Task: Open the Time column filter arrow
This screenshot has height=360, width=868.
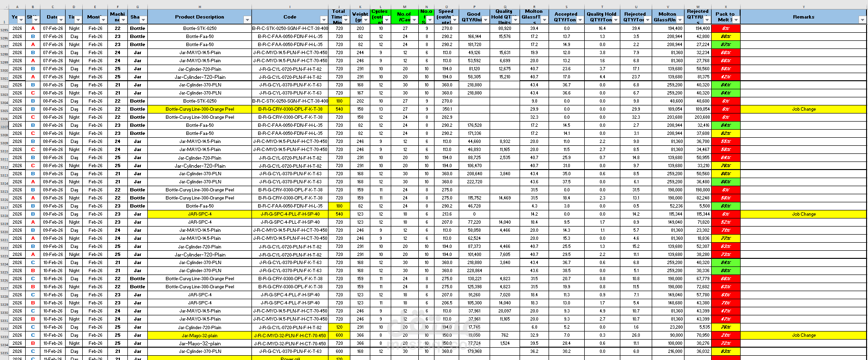Action: click(78, 20)
